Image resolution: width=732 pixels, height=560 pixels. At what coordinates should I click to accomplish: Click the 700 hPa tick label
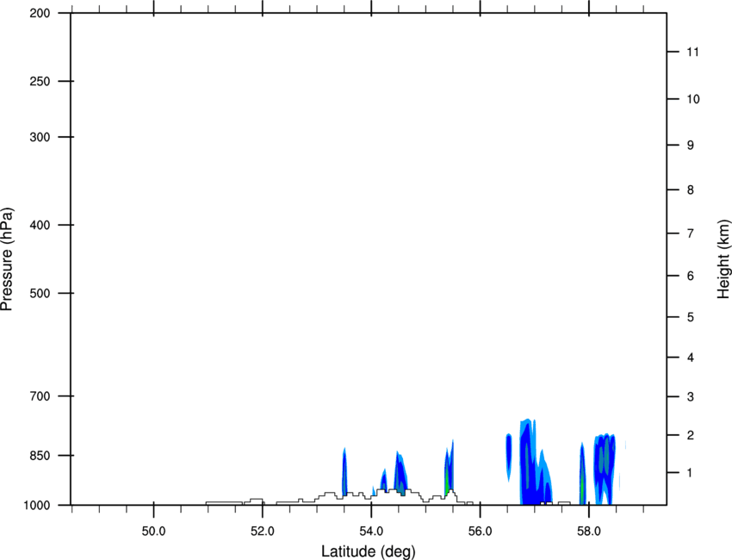tap(40, 396)
